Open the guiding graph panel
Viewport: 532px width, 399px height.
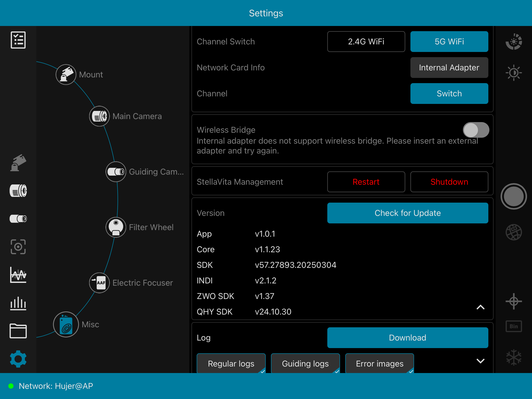(18, 275)
